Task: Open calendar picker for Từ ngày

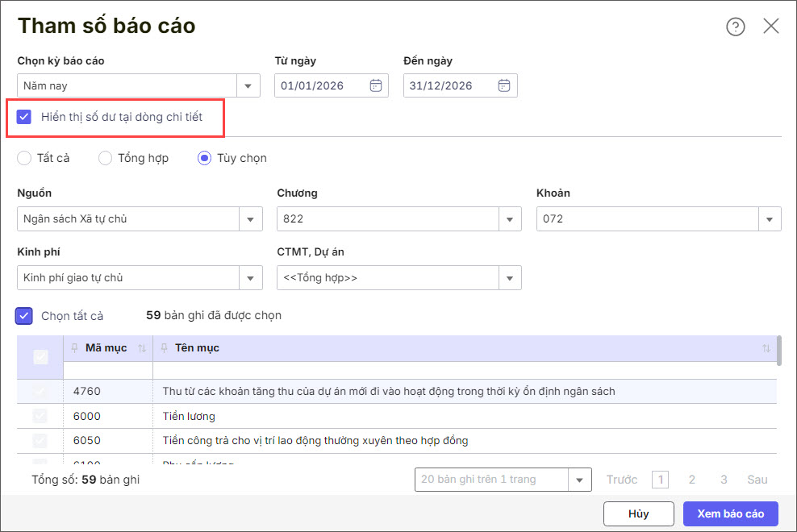Action: click(x=375, y=85)
